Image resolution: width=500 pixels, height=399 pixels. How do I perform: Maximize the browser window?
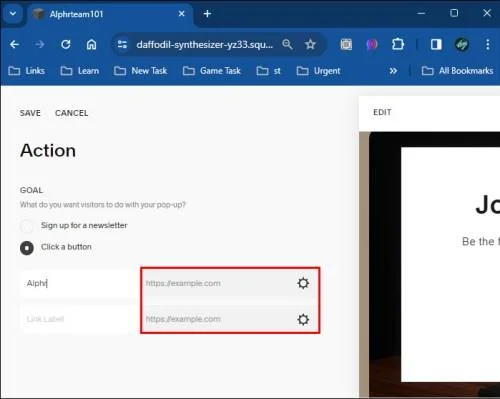[454, 13]
